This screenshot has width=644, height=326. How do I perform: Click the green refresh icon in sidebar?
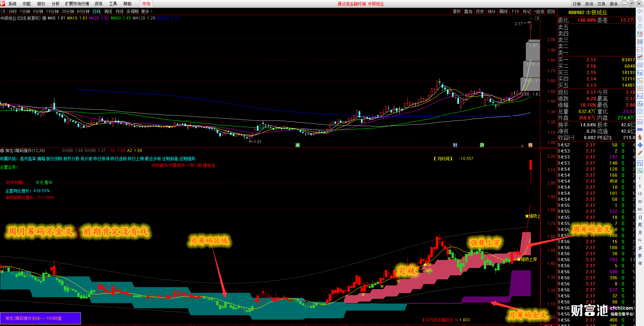[640, 171]
